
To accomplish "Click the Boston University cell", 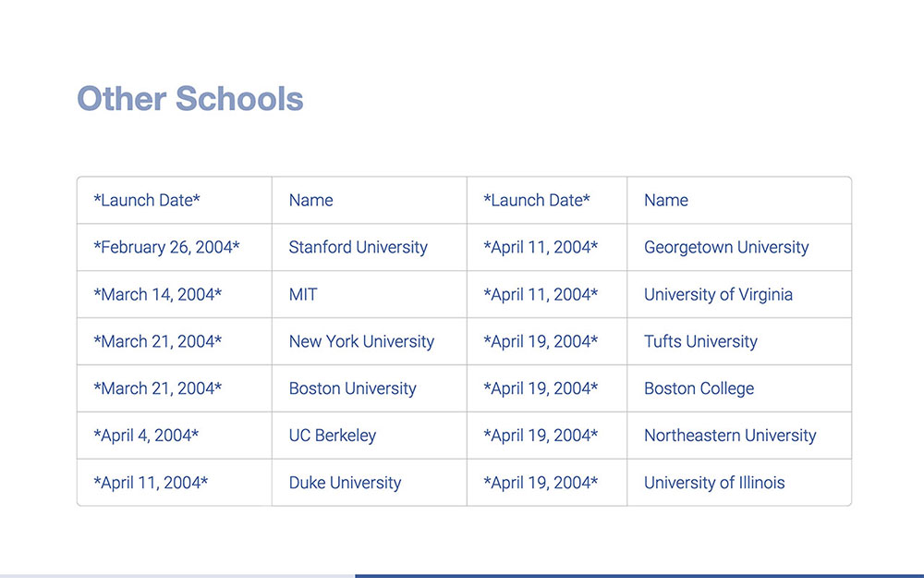I will [x=351, y=388].
